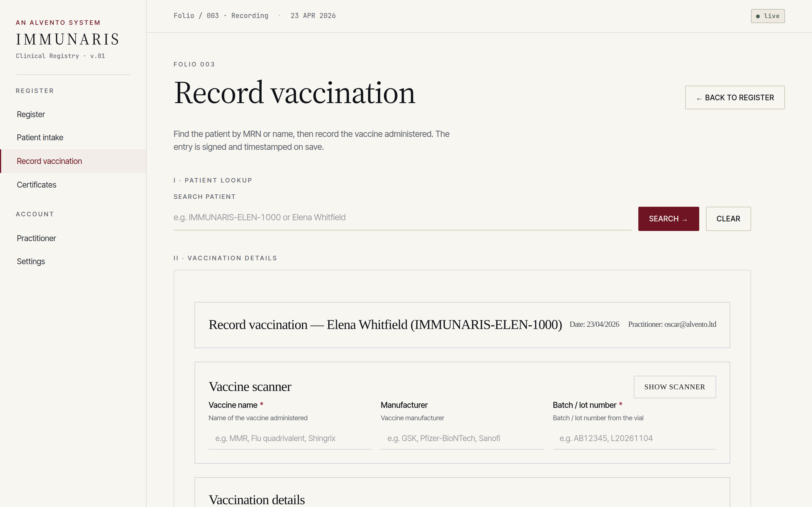Click the IMMUNARIS logo heading
Image resolution: width=812 pixels, height=507 pixels.
[x=67, y=39]
